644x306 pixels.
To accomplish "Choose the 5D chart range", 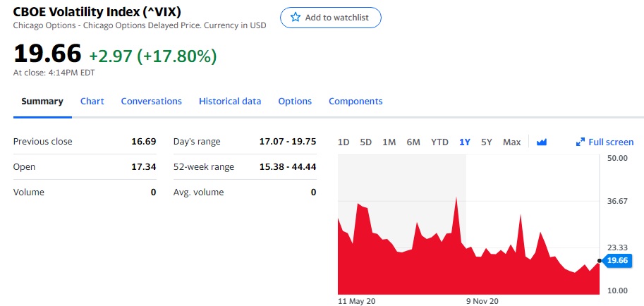I will tap(365, 142).
